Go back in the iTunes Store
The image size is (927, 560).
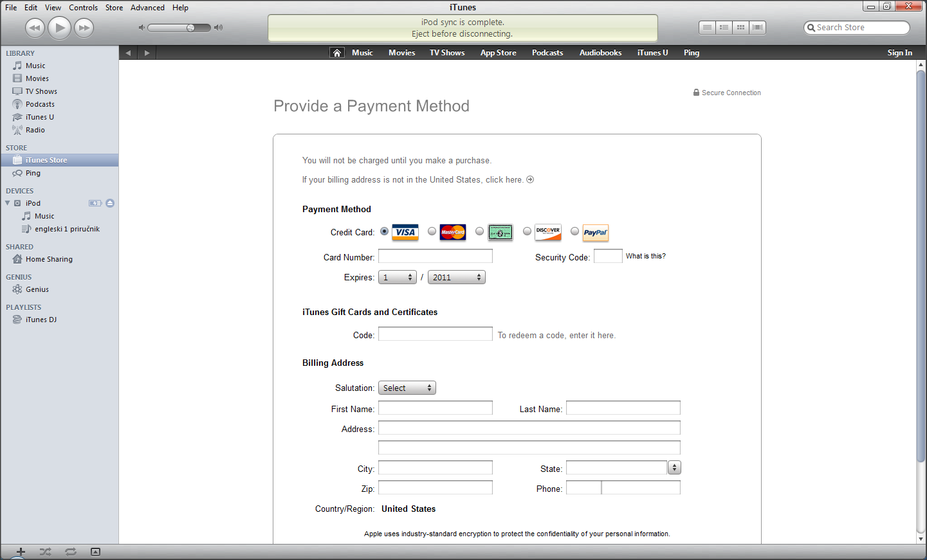click(128, 53)
